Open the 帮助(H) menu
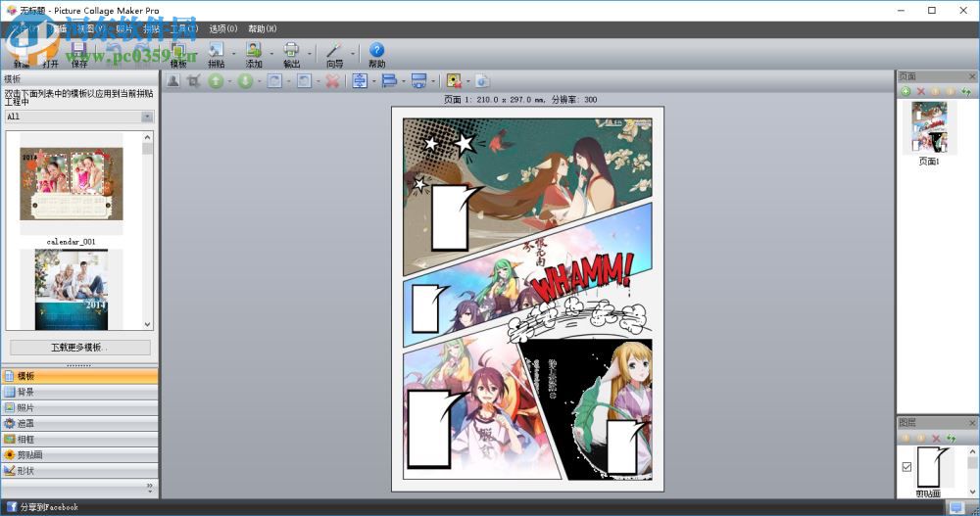Screen dimensions: 980x516 point(263,28)
